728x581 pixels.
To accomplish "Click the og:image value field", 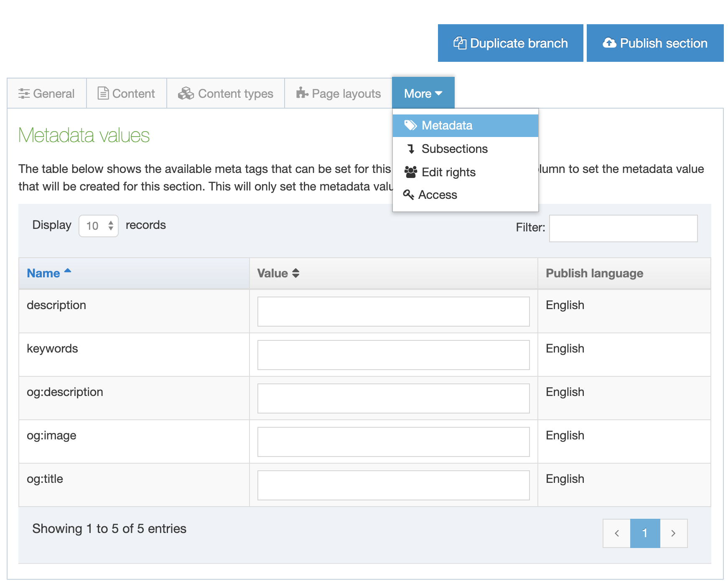I will coord(393,442).
